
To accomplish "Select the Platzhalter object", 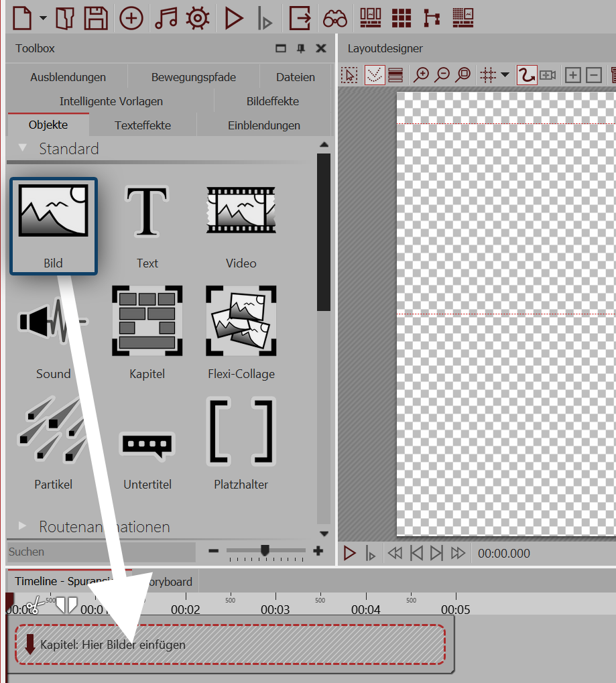I will (241, 432).
